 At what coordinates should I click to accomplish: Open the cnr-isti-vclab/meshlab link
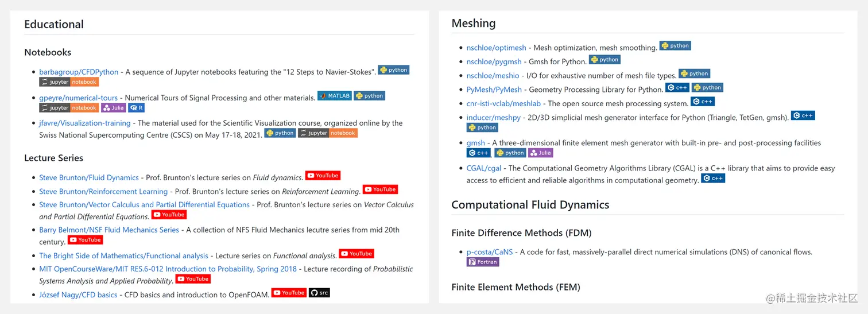(x=504, y=104)
